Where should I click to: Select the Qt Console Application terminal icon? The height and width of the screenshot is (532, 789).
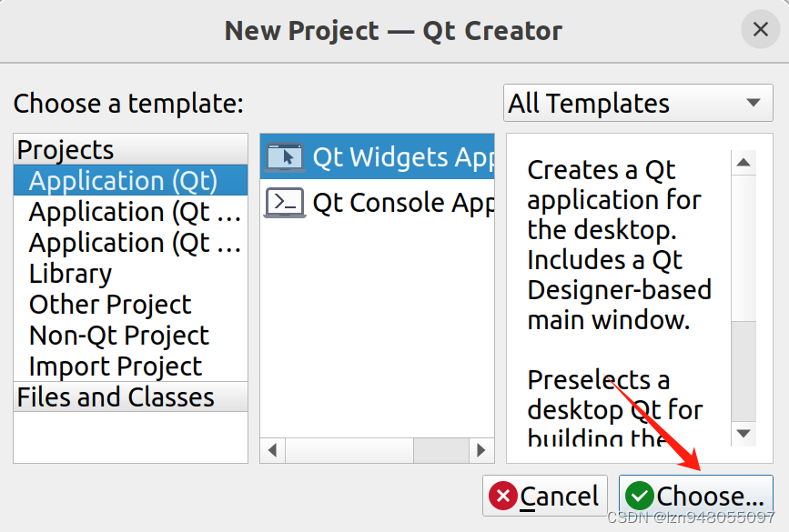point(285,203)
